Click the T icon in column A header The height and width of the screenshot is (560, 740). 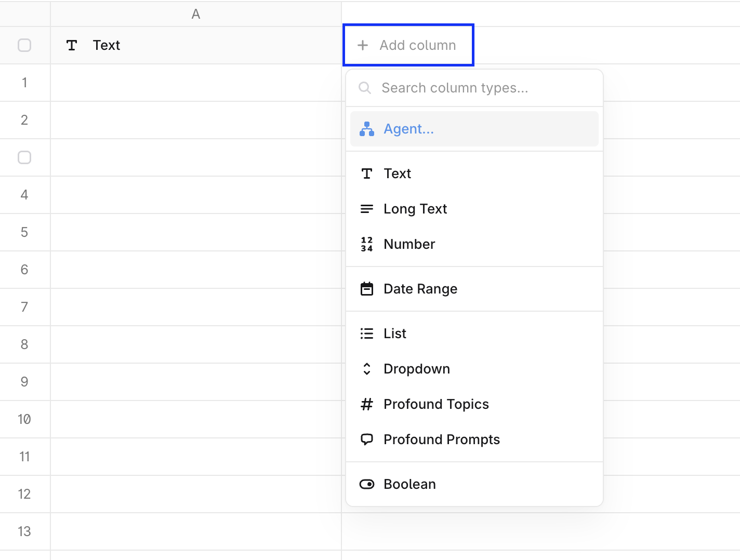[x=72, y=45]
